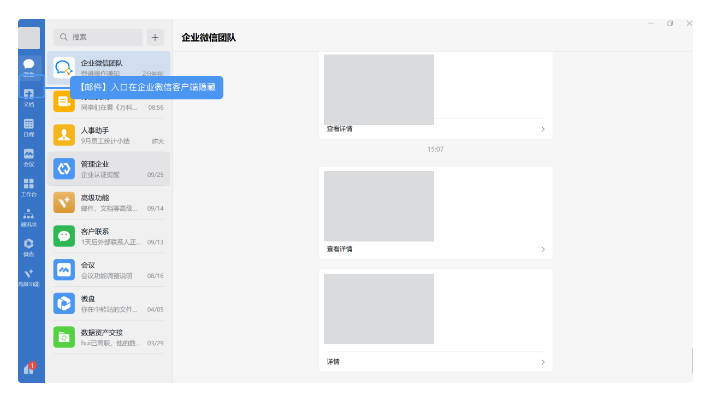Select the 管理企业 conversation
The image size is (712, 401).
coord(109,169)
